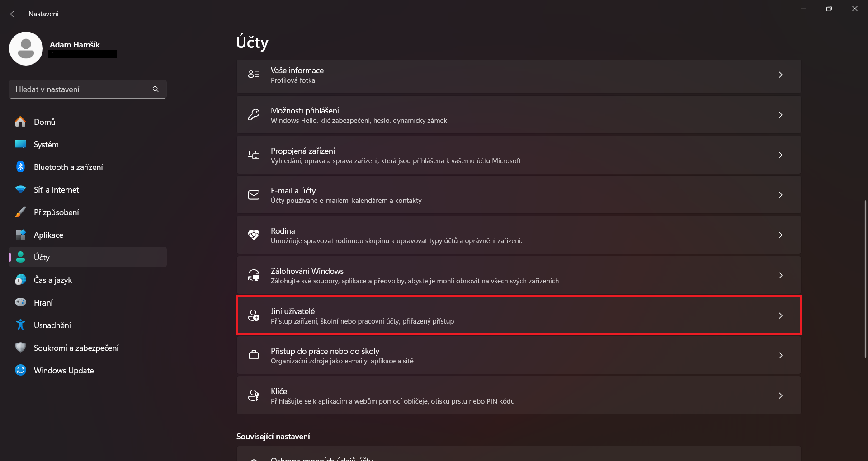Image resolution: width=868 pixels, height=461 pixels.
Task: Click the Klíče key icon
Action: pos(254,395)
